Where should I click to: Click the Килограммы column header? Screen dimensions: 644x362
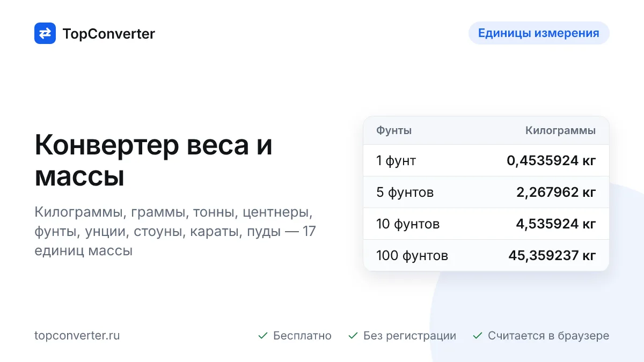click(x=560, y=130)
